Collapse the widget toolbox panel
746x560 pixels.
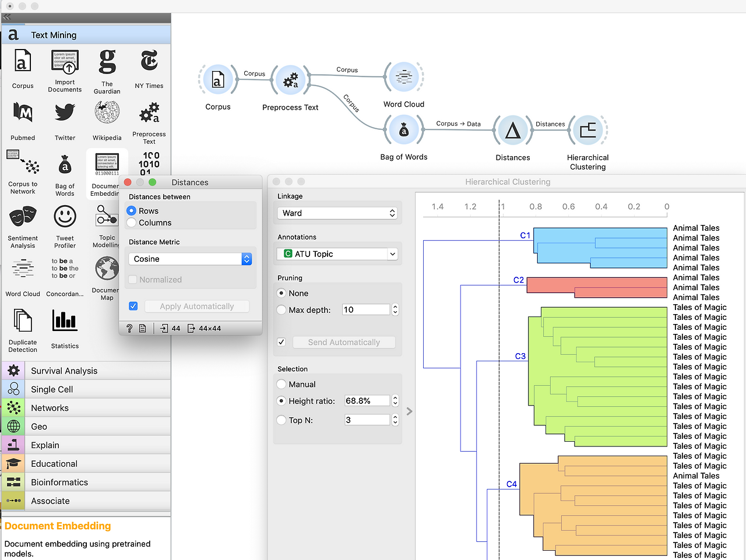point(7,17)
